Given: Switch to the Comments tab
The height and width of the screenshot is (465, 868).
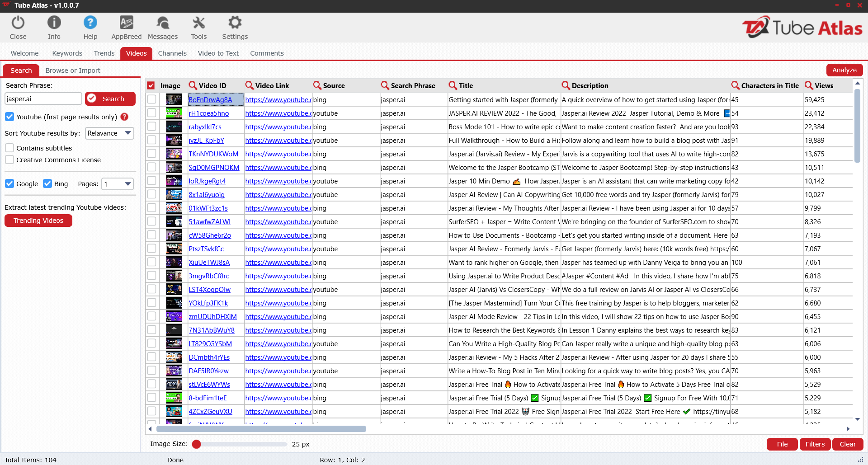Looking at the screenshot, I should coord(267,53).
